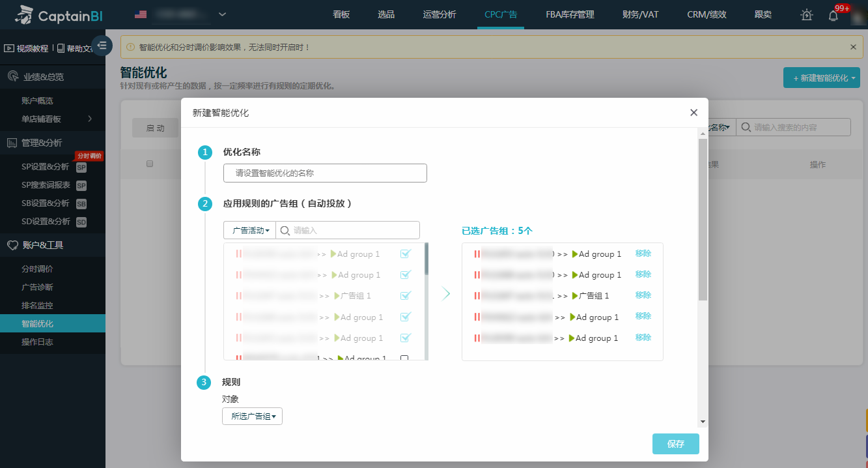Open 广告诊断 in sidebar
This screenshot has height=468, width=868.
pyautogui.click(x=37, y=287)
